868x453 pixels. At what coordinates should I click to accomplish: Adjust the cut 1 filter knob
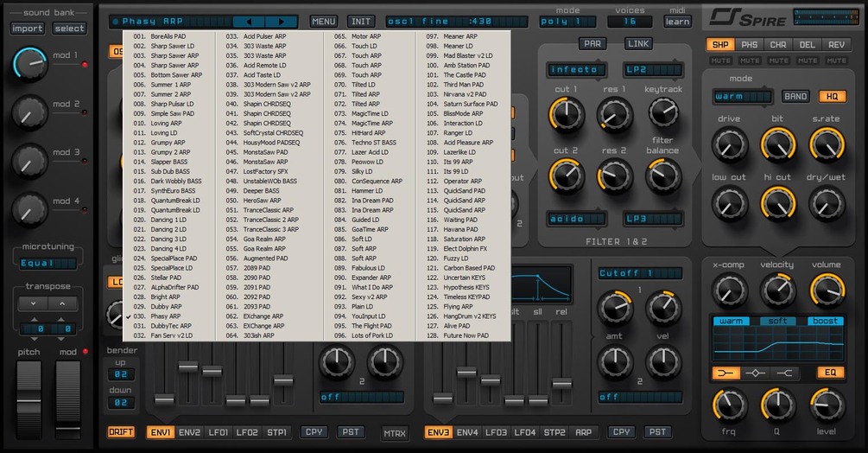pyautogui.click(x=567, y=115)
